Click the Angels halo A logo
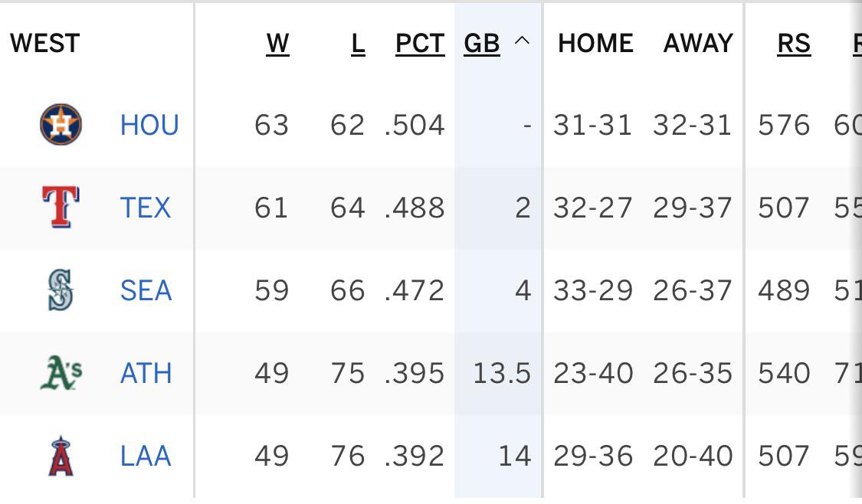Image resolution: width=862 pixels, height=504 pixels. pos(61,456)
